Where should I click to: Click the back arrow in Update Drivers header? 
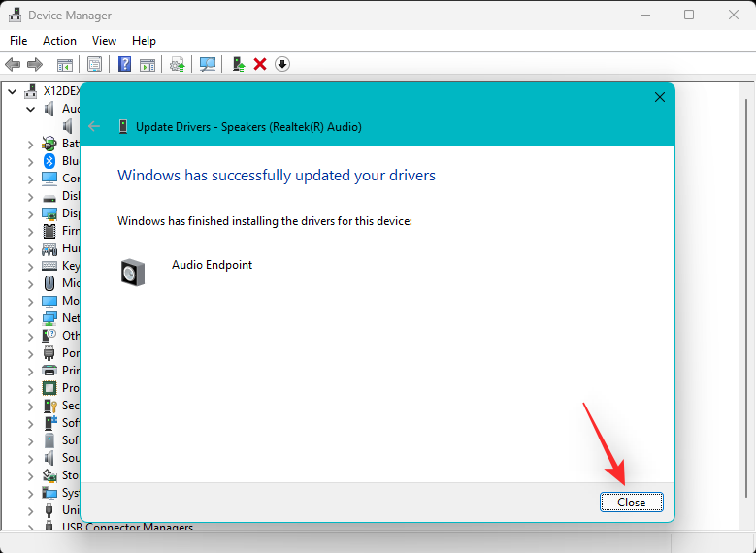pyautogui.click(x=94, y=127)
